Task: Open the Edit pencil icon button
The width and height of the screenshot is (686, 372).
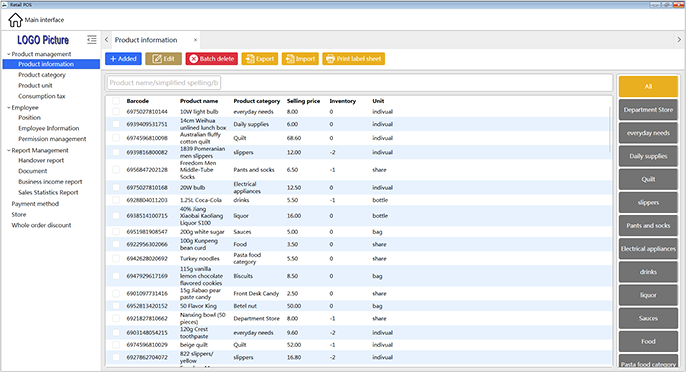Action: point(157,59)
